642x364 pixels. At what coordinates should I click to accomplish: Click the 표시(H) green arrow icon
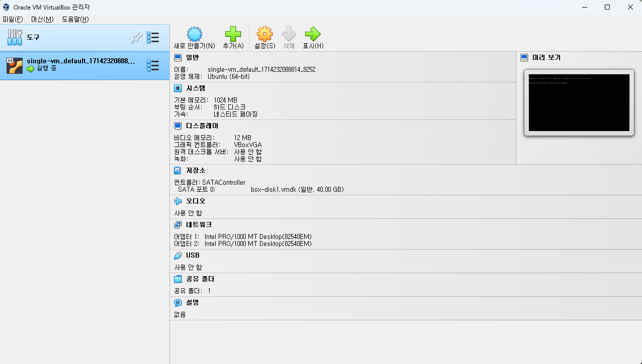pos(313,34)
